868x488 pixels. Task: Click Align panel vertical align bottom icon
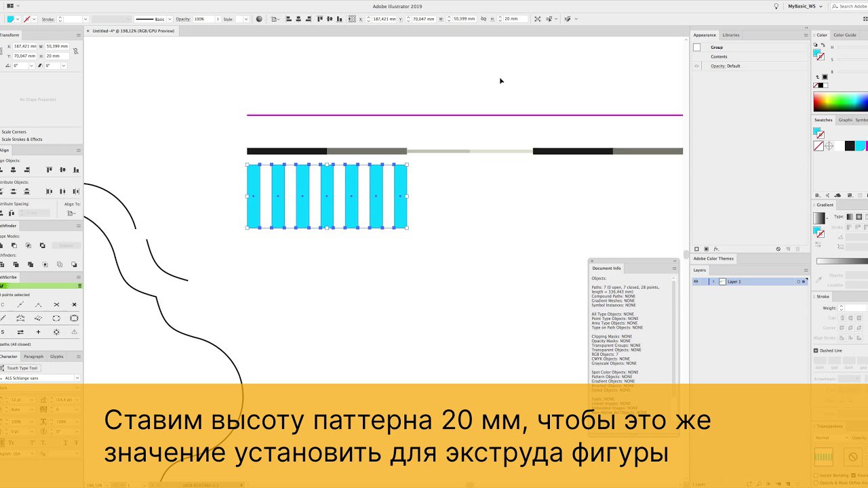(76, 169)
